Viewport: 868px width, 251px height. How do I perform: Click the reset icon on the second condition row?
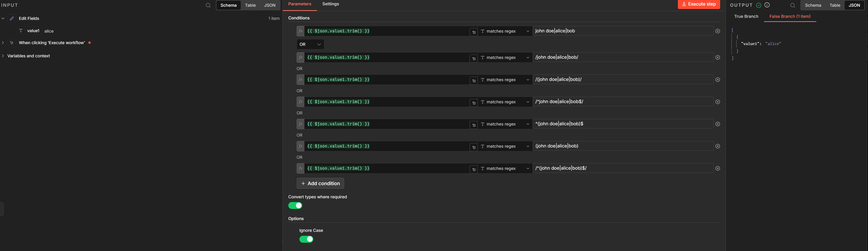474,59
